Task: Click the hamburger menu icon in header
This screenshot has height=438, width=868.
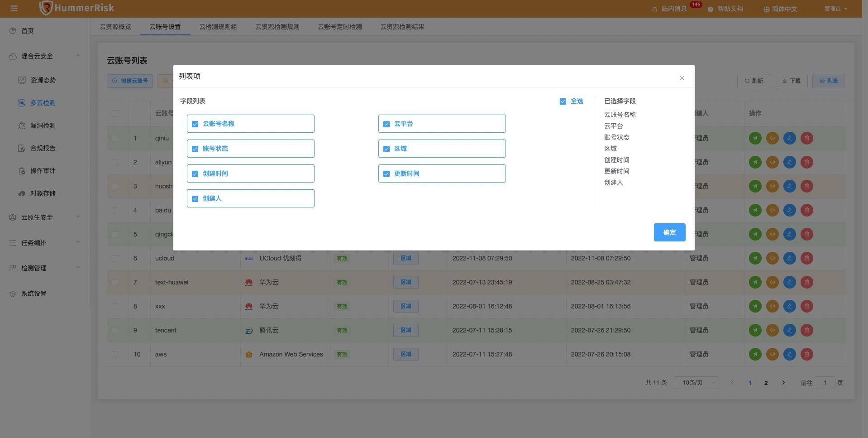Action: point(14,9)
